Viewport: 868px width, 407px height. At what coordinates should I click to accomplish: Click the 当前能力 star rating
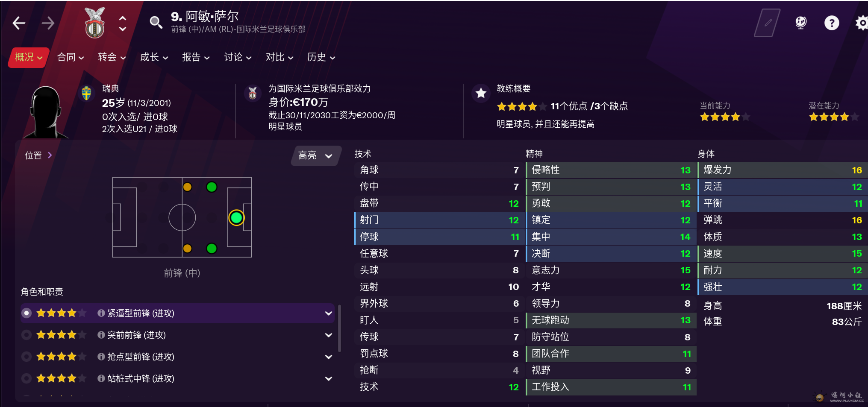[725, 117]
